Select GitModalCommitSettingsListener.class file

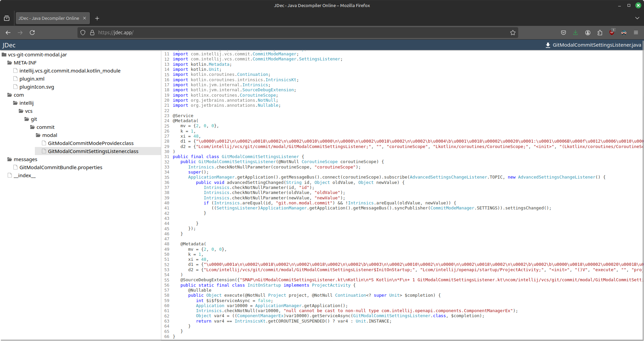coord(93,151)
